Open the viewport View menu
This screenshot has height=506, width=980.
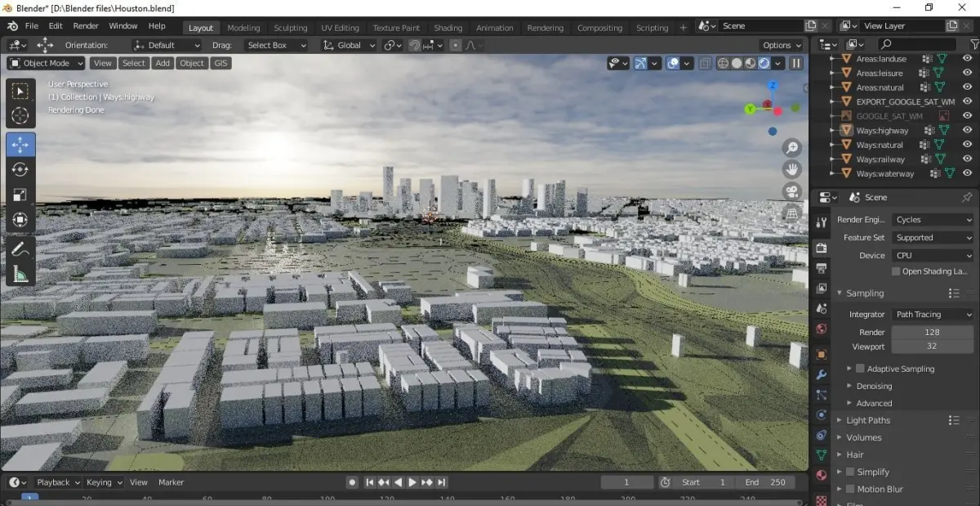click(103, 63)
